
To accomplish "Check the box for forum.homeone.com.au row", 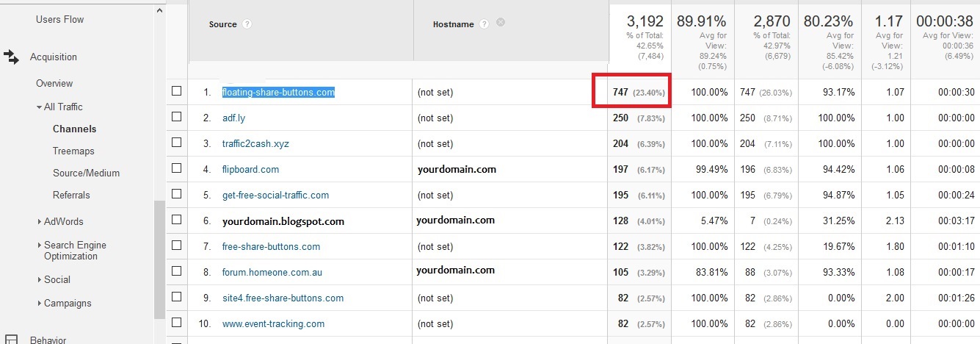I will tap(176, 271).
